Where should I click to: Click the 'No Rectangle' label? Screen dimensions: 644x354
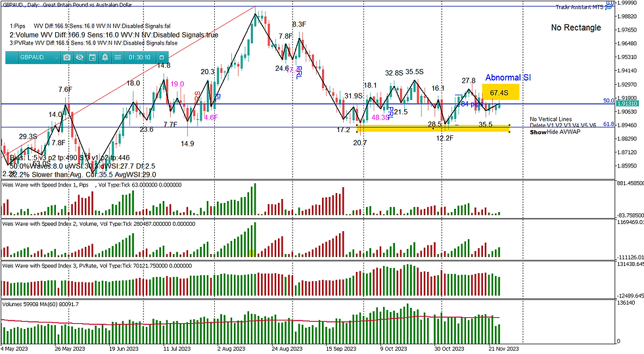[x=576, y=28]
